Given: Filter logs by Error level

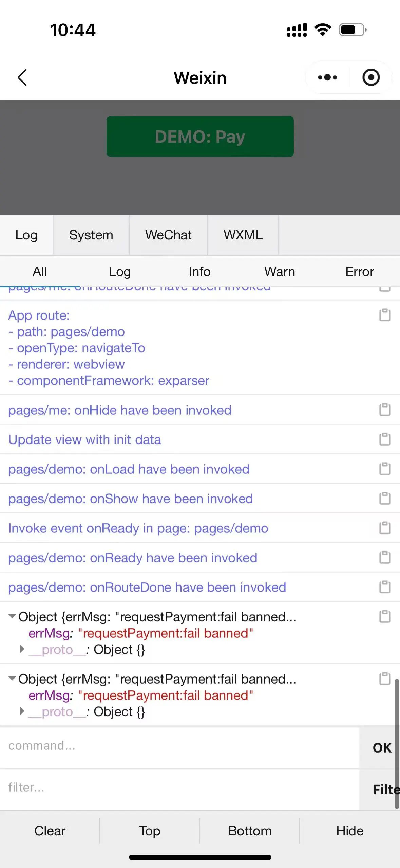Looking at the screenshot, I should (360, 272).
